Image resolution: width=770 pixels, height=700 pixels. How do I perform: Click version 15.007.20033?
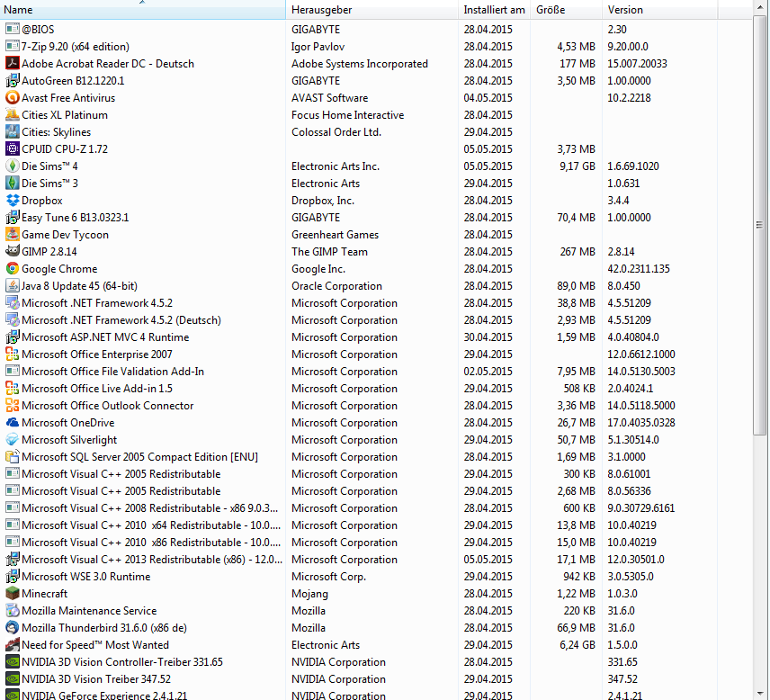click(x=638, y=63)
